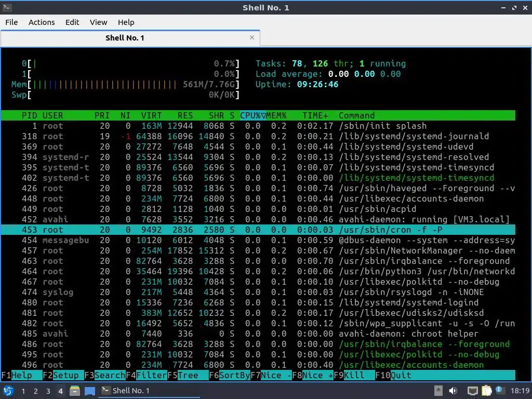Screen dimensions: 532x399
Task: Click the terminal icon in title bar
Action: tap(7, 7)
